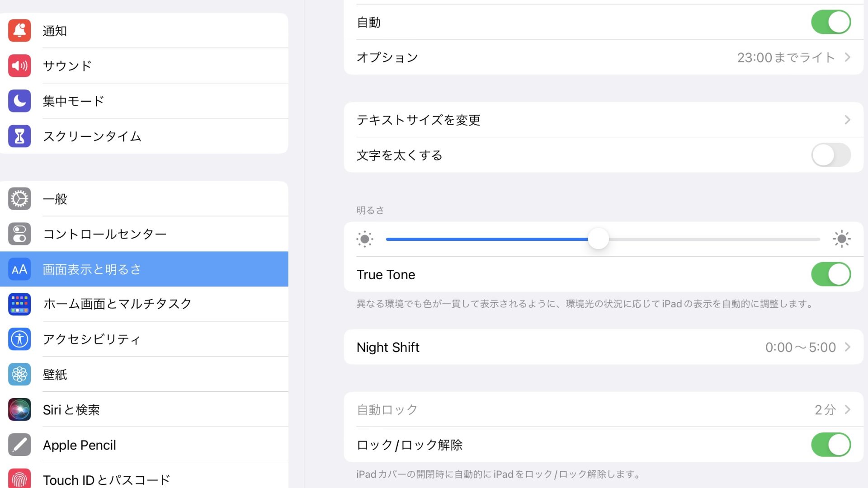Click the 明るさ brightness slider knob
The image size is (868, 488).
(598, 239)
